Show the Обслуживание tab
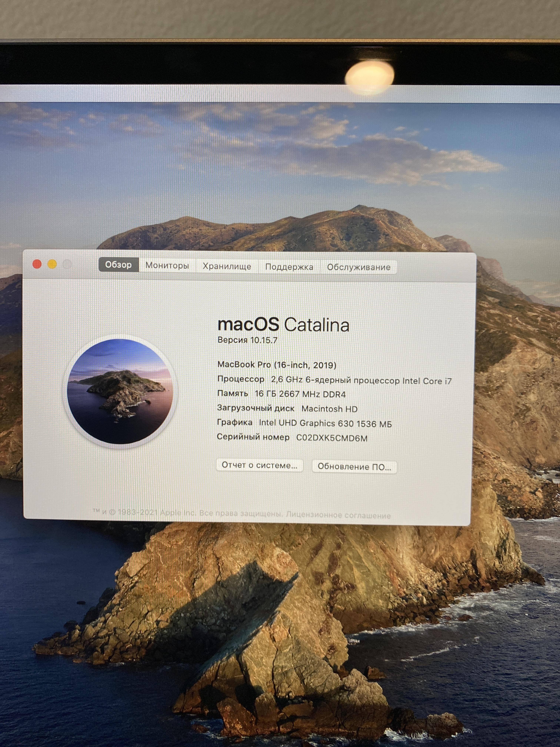This screenshot has width=560, height=747. (x=359, y=267)
